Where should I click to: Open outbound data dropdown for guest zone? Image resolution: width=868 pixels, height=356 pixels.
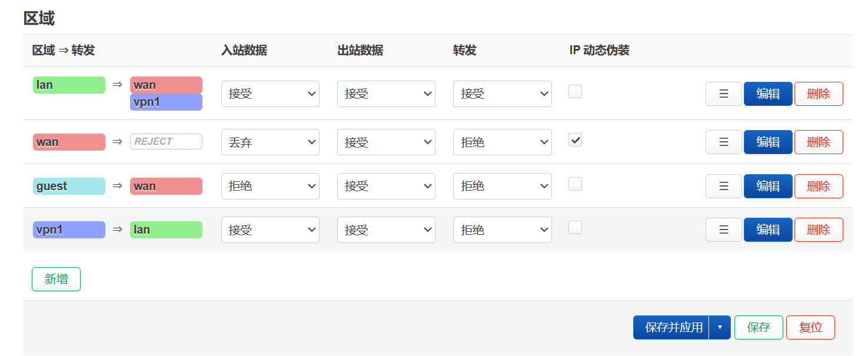point(386,186)
